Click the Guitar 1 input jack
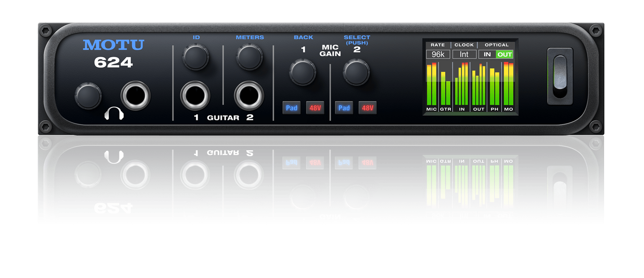This screenshot has width=644, height=278. point(195,95)
